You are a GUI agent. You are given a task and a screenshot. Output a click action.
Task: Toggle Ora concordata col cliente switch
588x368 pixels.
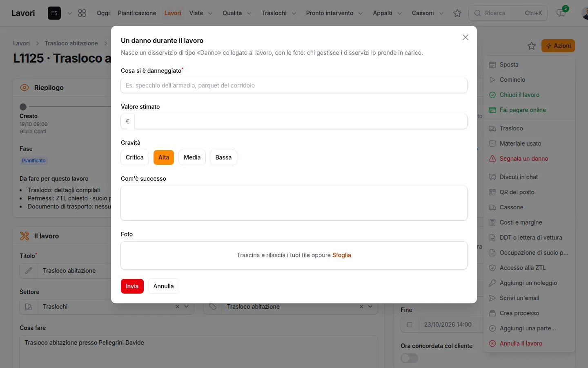[410, 358]
